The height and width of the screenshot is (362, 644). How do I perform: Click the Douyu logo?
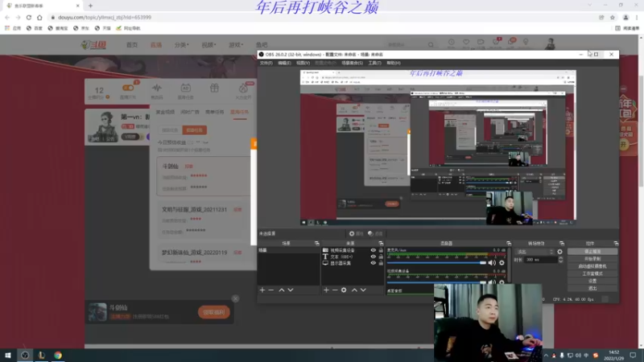pos(93,45)
